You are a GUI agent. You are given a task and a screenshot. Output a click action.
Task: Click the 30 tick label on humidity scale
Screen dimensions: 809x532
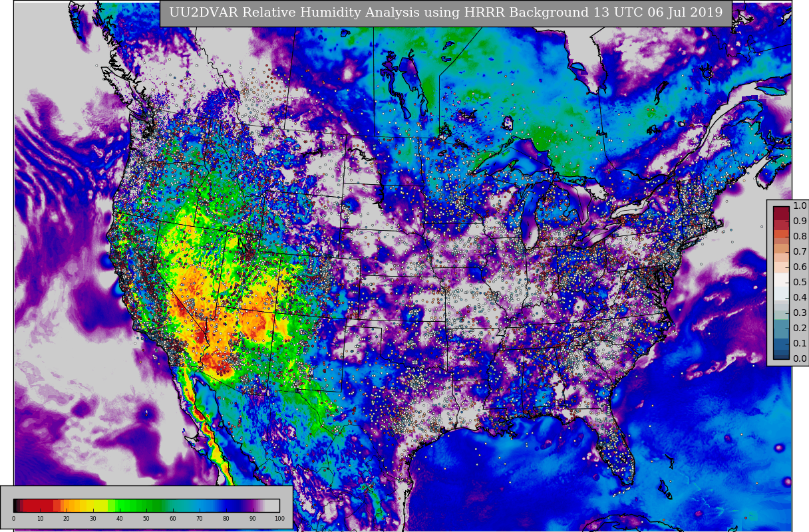pos(93,519)
